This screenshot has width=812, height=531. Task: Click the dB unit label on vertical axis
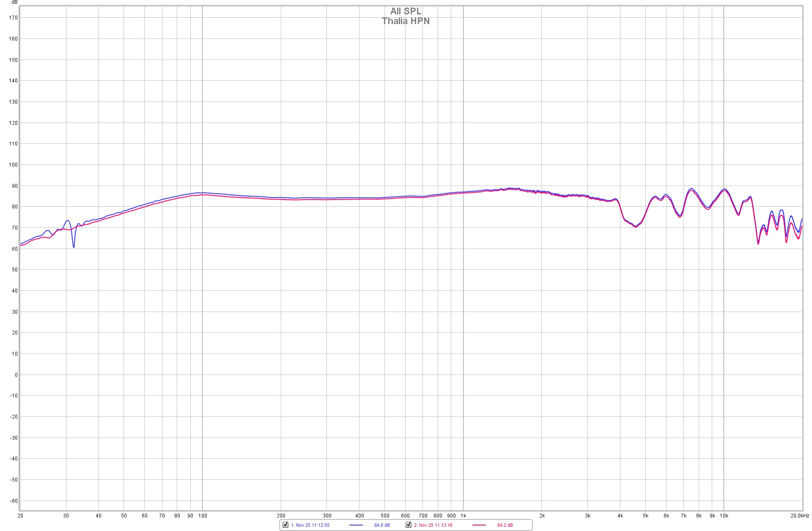coord(14,3)
